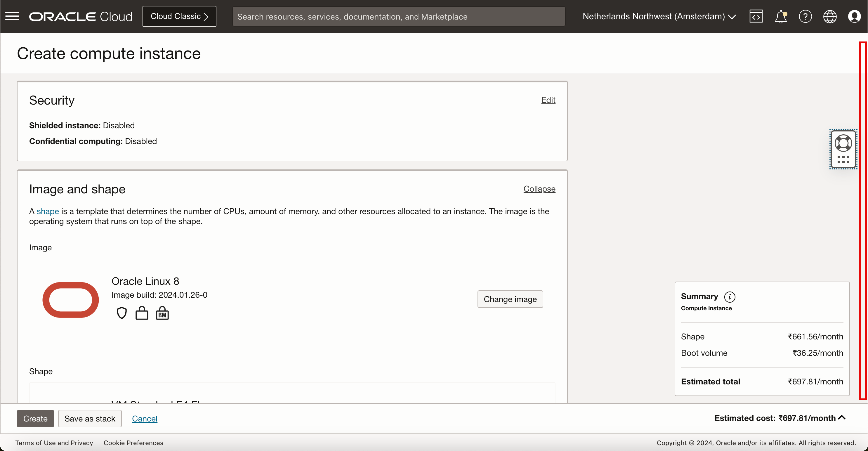Open the language globe icon

click(x=829, y=16)
